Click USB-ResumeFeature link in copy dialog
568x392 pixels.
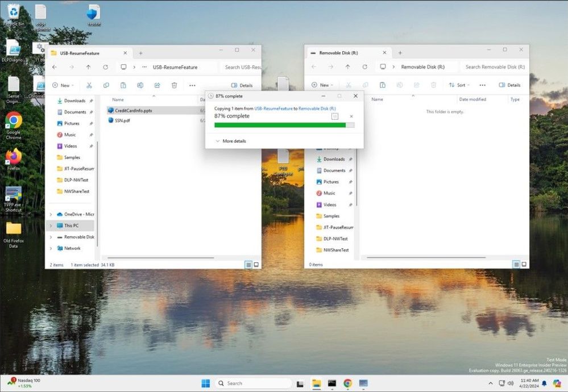tap(273, 109)
